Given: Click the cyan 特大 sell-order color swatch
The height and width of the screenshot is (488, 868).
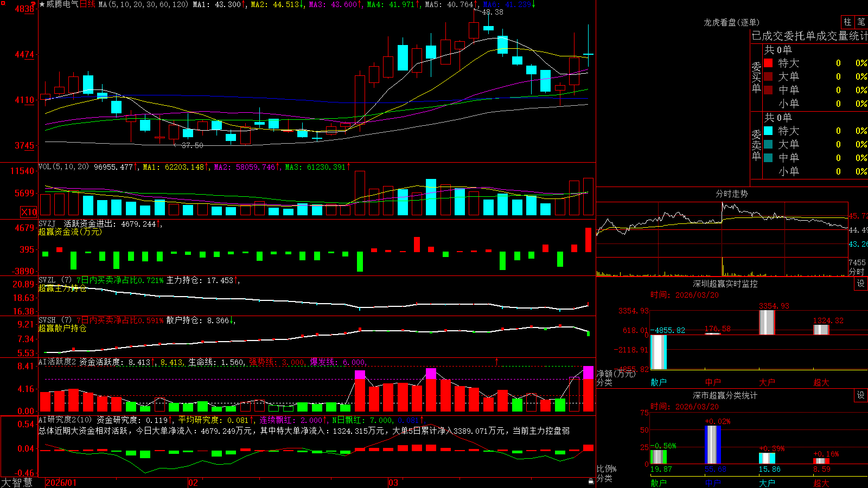Looking at the screenshot, I should [x=768, y=131].
